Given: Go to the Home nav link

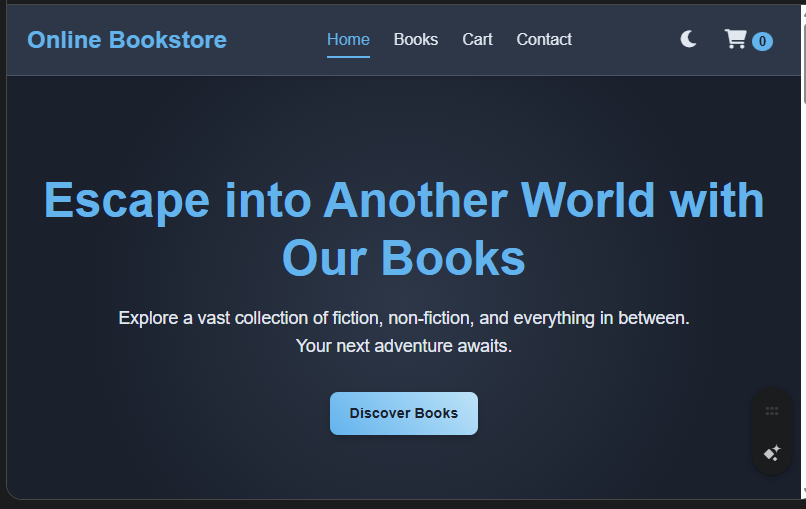Looking at the screenshot, I should point(349,40).
